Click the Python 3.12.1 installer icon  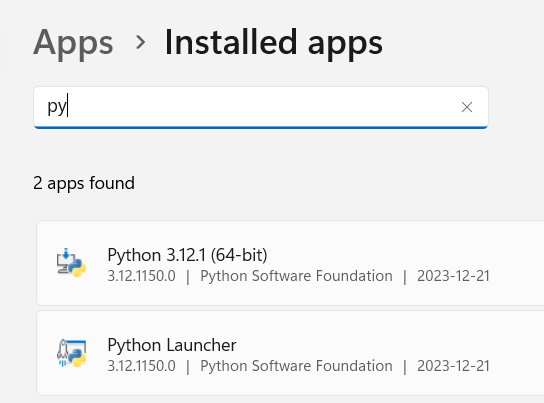click(71, 263)
